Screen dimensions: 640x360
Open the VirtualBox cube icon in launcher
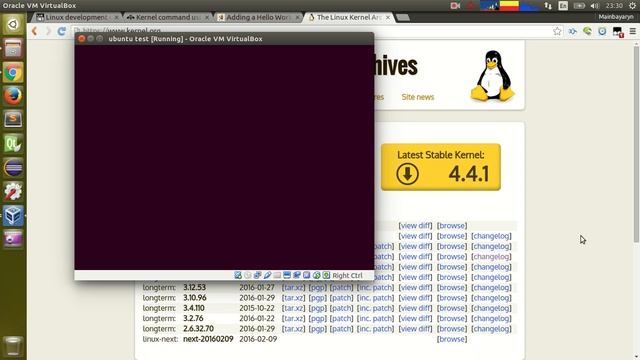(13, 215)
